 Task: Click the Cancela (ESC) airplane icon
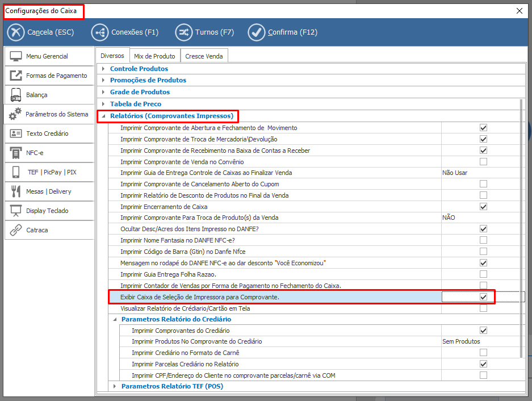(16, 32)
